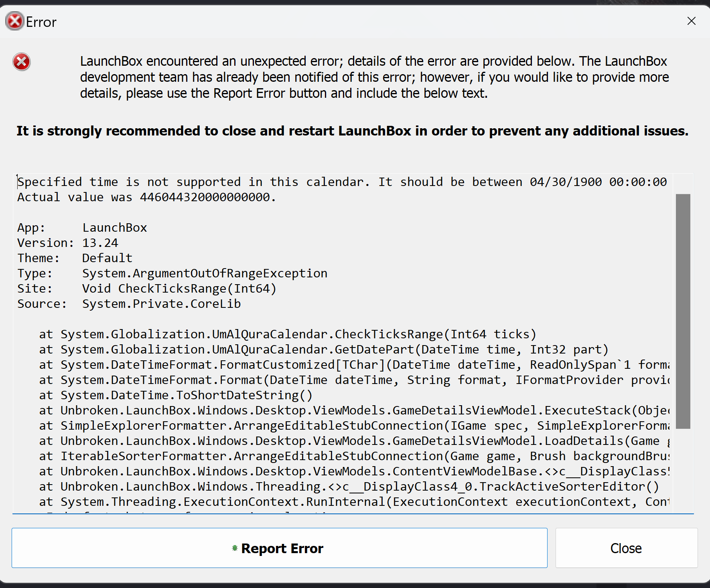Click the "Actual value was" line
The height and width of the screenshot is (588, 710).
[146, 197]
